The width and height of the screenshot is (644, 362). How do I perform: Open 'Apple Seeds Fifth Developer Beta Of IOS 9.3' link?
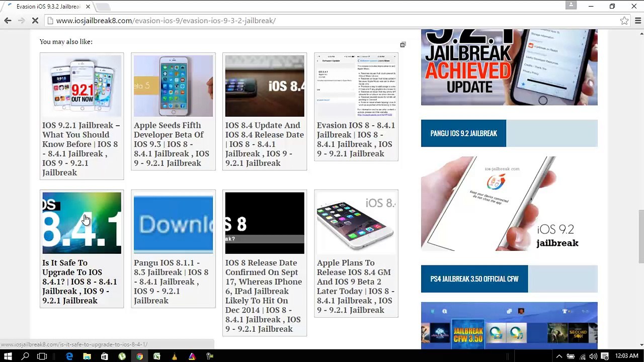pyautogui.click(x=172, y=144)
